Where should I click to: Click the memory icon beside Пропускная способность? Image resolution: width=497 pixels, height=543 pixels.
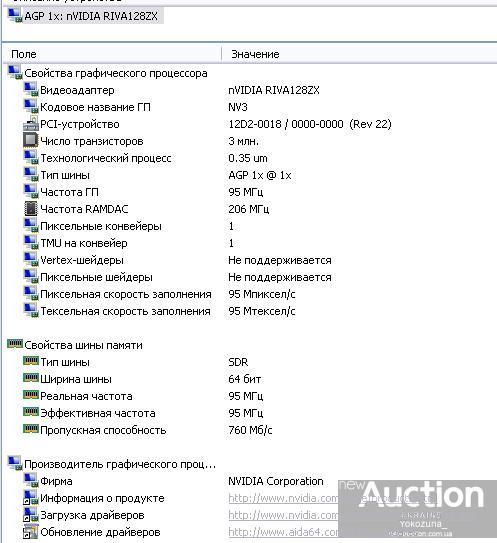click(x=30, y=429)
